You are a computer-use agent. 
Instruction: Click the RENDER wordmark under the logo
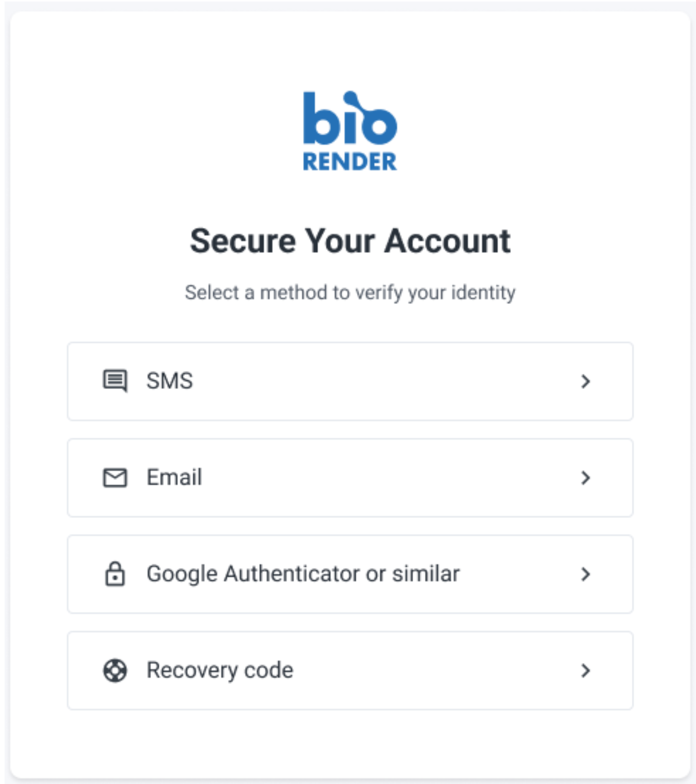pyautogui.click(x=350, y=162)
